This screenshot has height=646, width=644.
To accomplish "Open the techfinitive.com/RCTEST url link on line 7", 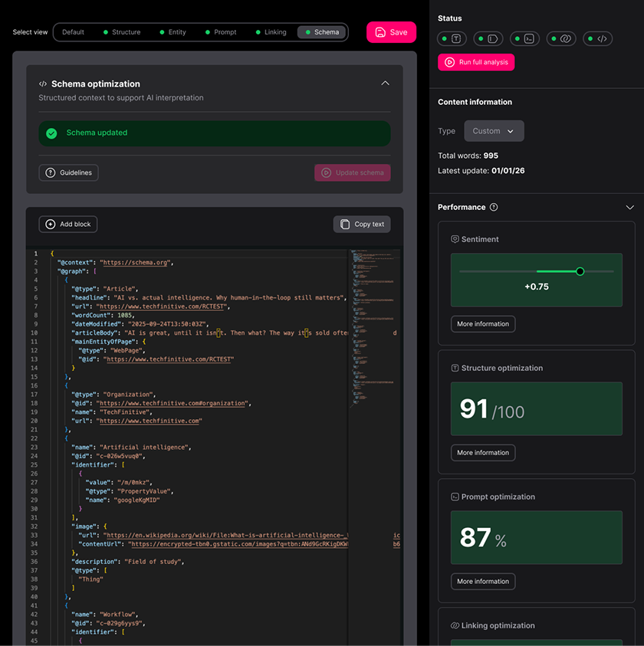I will (162, 307).
